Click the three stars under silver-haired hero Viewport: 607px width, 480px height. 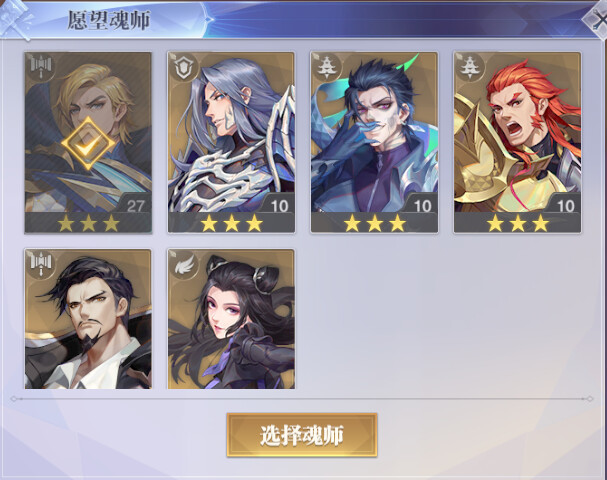[231, 223]
